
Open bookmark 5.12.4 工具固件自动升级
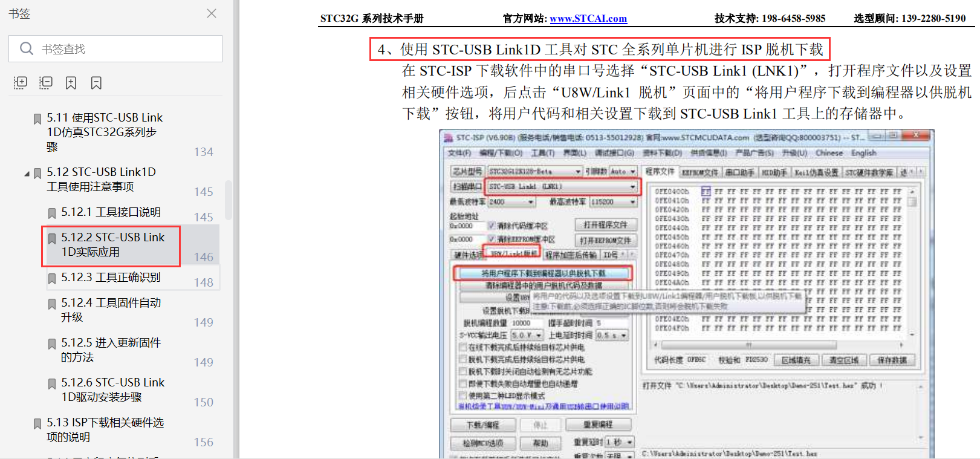click(x=111, y=310)
